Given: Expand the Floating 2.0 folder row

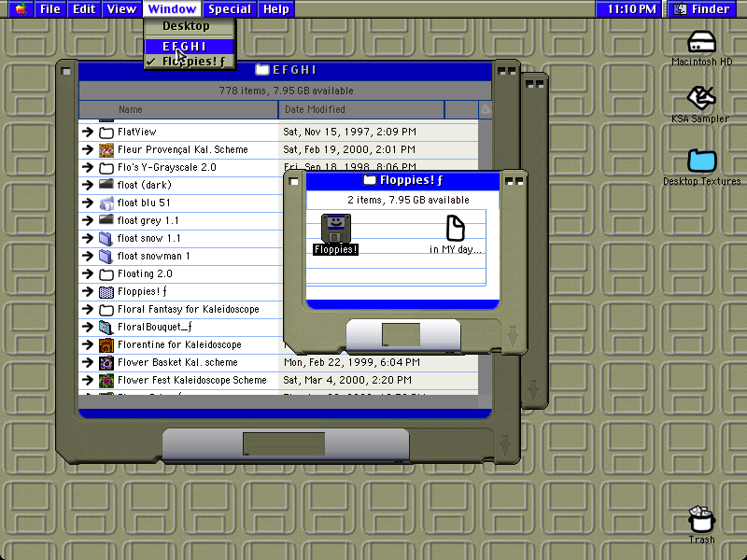Looking at the screenshot, I should 87,273.
